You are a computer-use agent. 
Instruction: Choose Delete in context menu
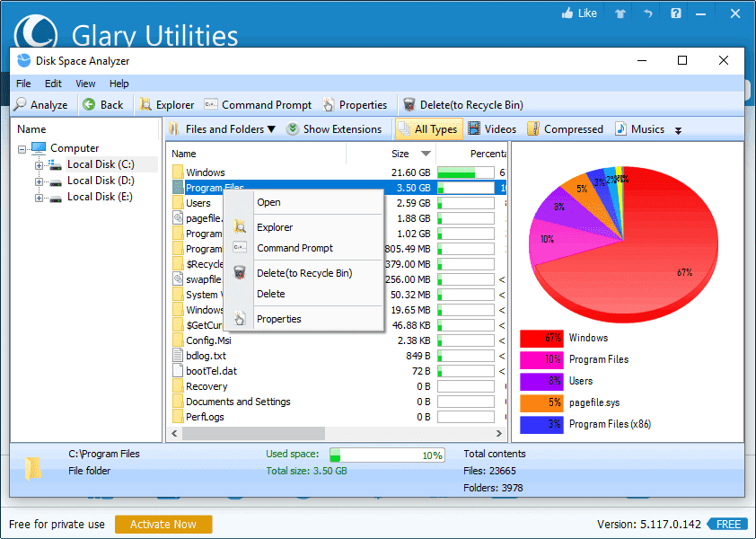303,294
